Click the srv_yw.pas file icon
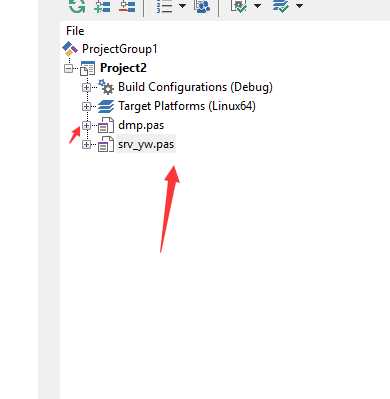390x399 pixels. tap(106, 144)
